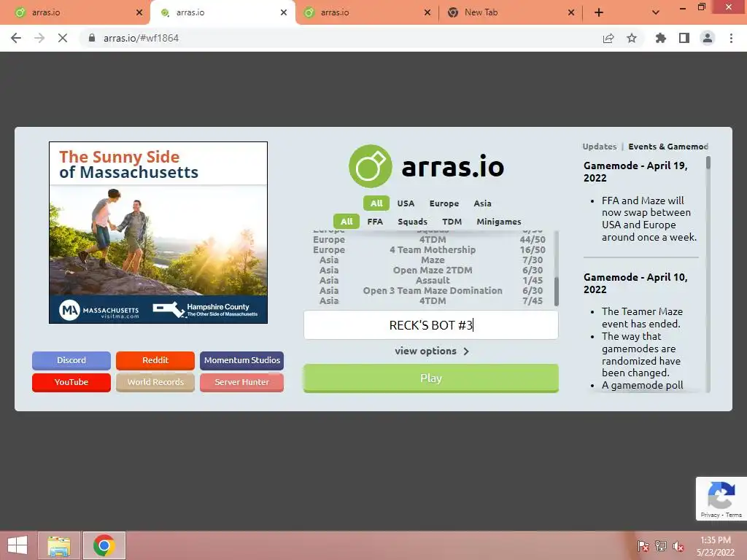The width and height of the screenshot is (747, 560).
Task: Expand view options
Action: click(x=432, y=351)
